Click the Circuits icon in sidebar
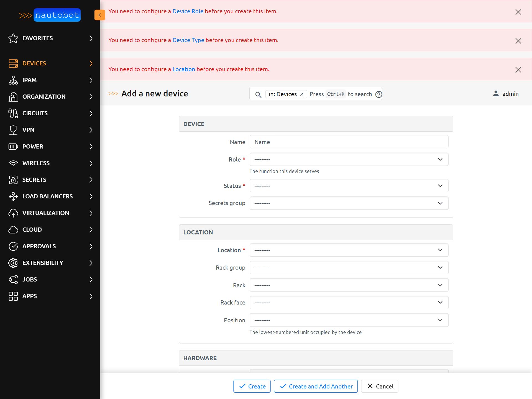Viewport: 532px width, 399px height. click(x=13, y=113)
